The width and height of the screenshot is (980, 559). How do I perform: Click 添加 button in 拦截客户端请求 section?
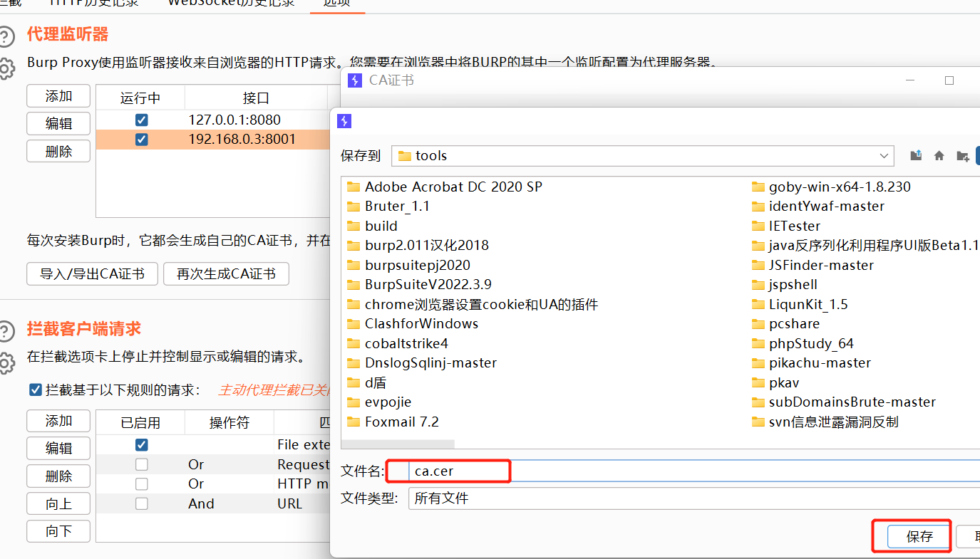[58, 421]
